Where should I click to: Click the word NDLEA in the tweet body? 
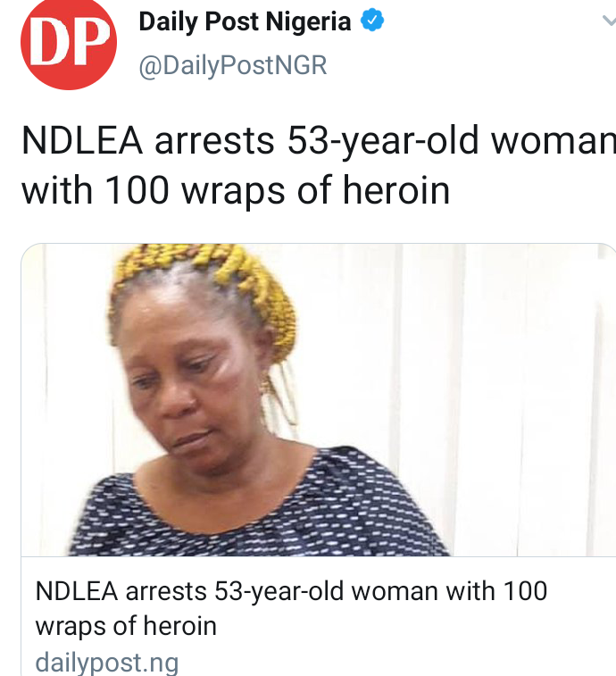coord(82,140)
